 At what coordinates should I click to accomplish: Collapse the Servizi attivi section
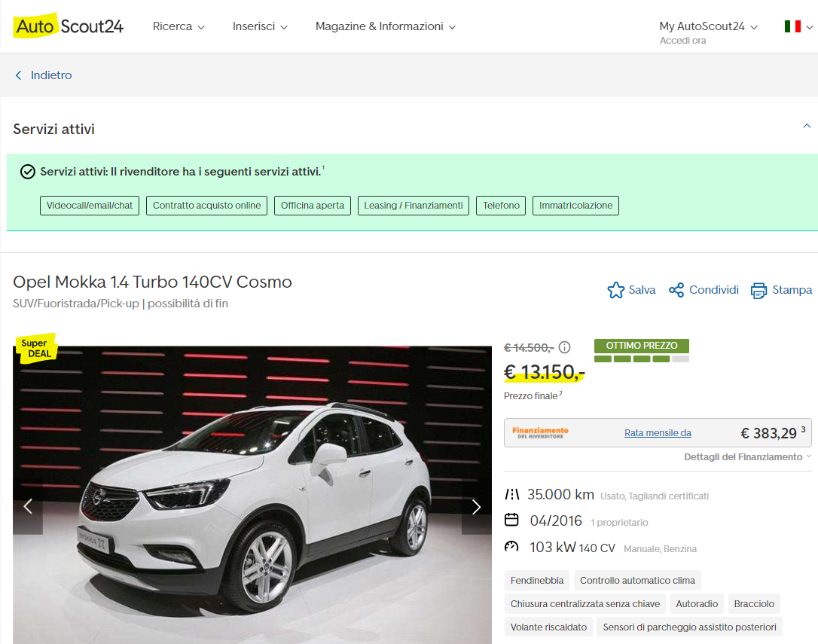pos(807,127)
